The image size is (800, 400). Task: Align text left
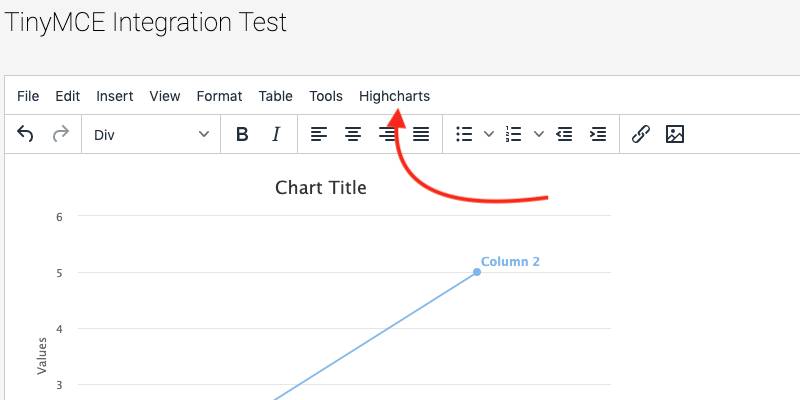pos(318,134)
